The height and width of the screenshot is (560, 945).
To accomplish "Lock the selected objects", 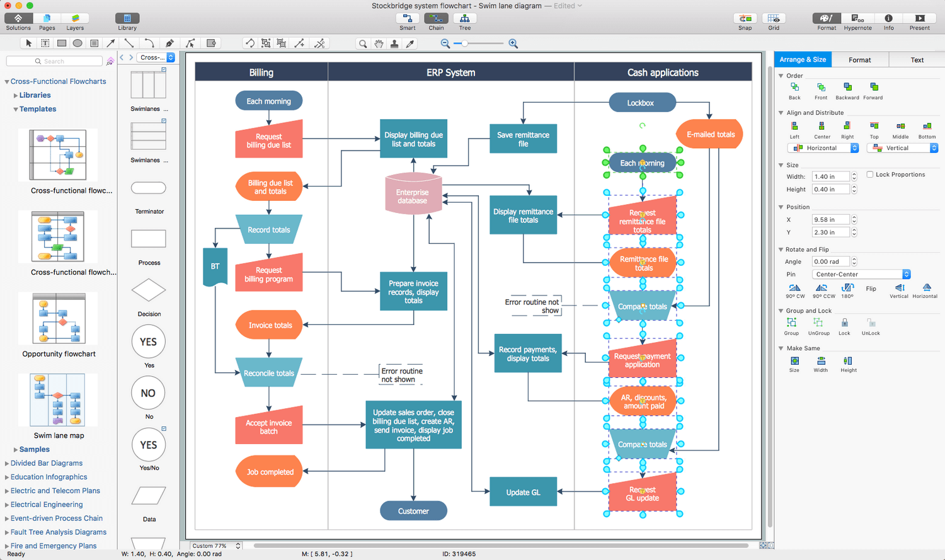I will (844, 324).
